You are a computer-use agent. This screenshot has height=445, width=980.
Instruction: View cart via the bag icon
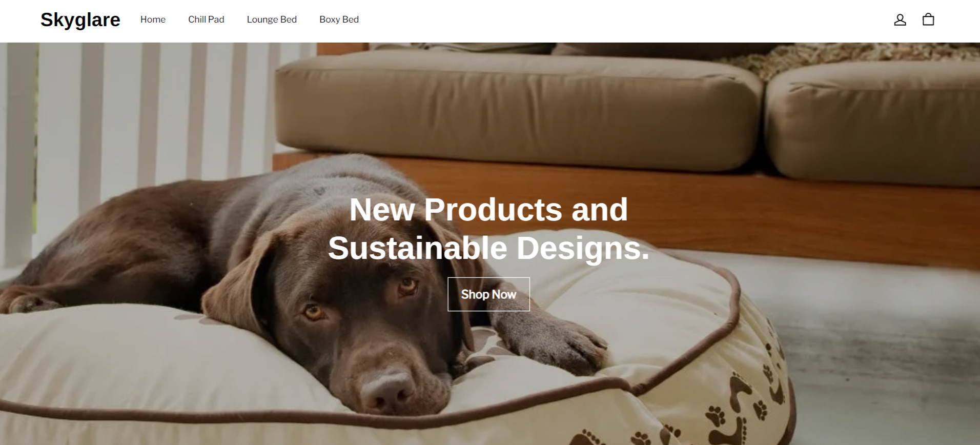[x=928, y=19]
